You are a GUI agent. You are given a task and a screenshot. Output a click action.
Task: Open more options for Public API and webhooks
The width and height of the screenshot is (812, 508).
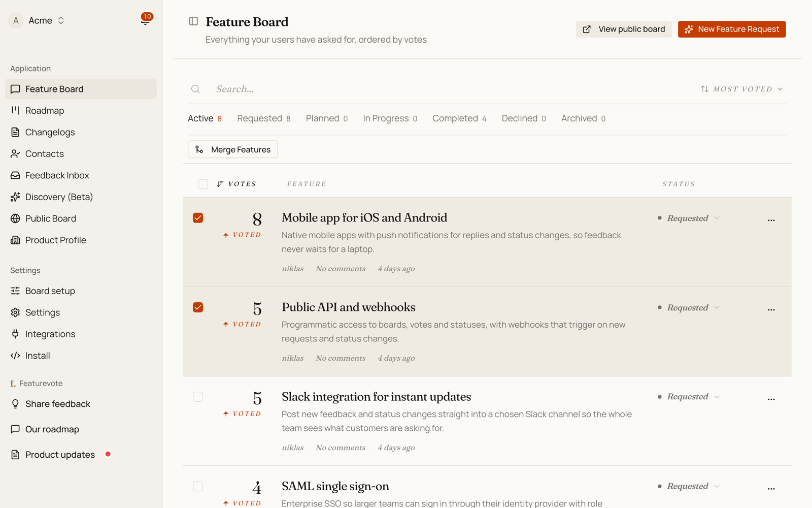pyautogui.click(x=771, y=309)
